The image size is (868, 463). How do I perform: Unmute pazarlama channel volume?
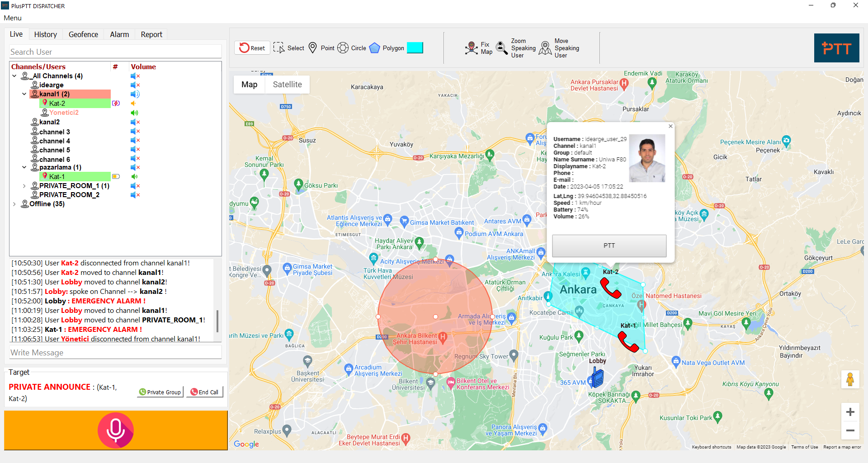pyautogui.click(x=135, y=167)
